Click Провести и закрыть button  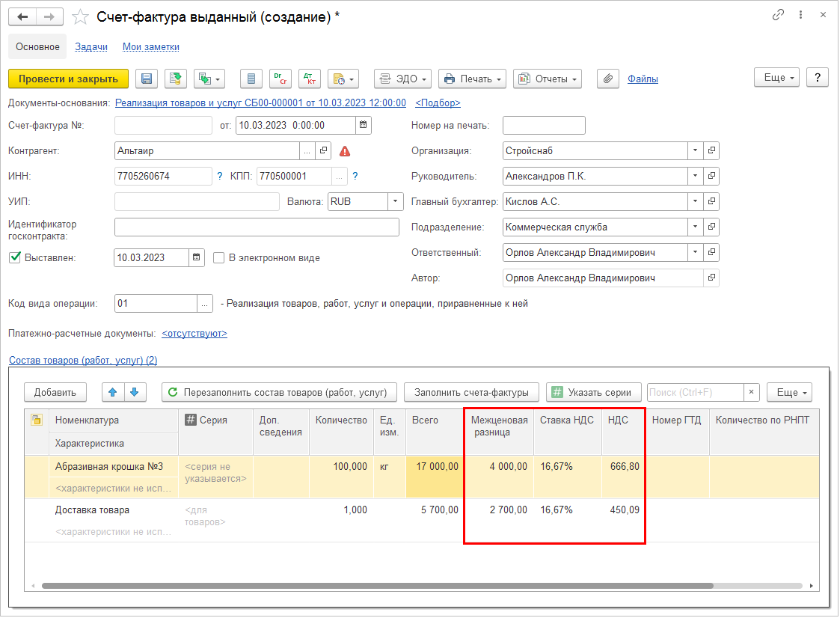(x=68, y=79)
